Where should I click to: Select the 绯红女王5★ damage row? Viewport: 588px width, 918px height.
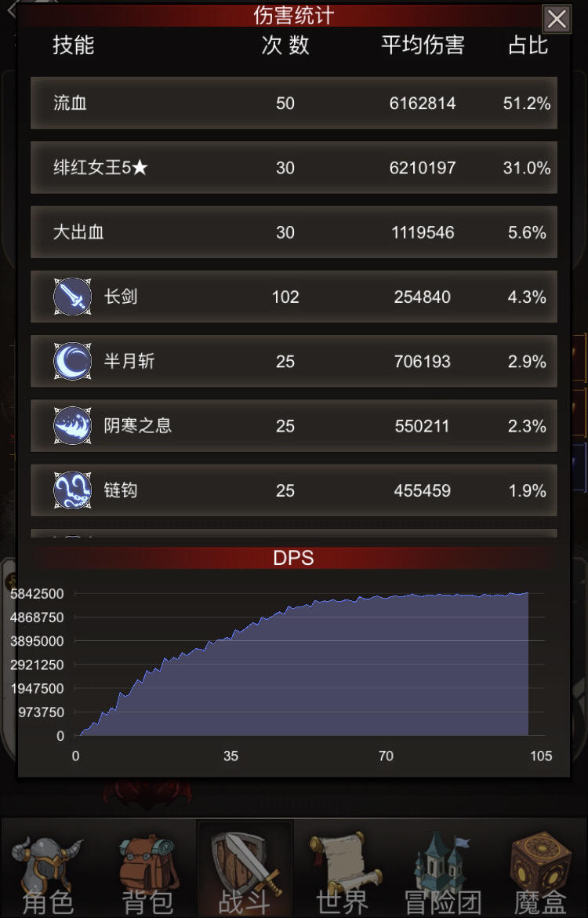(x=294, y=167)
